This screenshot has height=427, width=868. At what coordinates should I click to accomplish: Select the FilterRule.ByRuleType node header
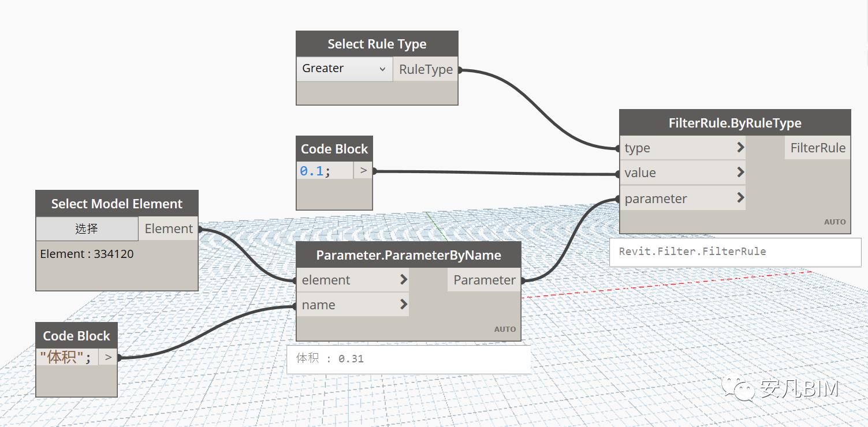point(735,123)
